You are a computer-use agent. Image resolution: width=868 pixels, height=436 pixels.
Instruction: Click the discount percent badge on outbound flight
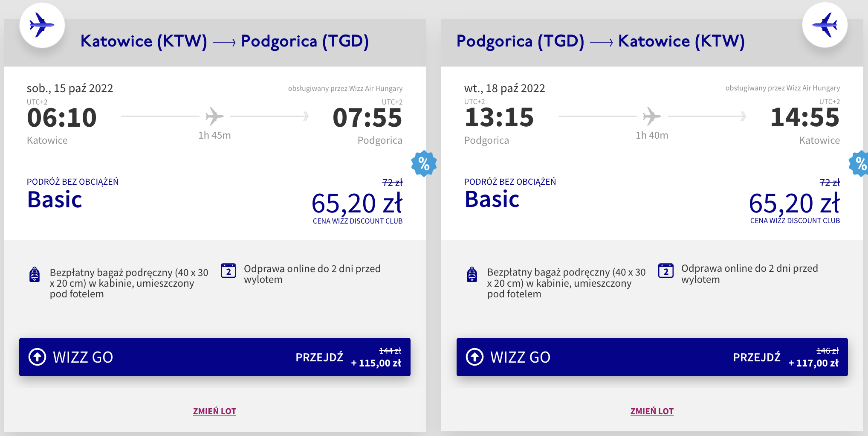(423, 163)
